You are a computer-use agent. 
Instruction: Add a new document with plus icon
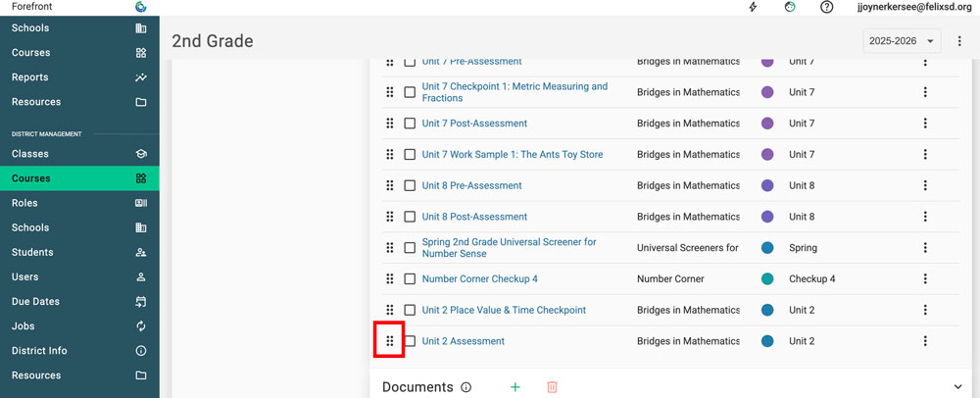point(515,387)
